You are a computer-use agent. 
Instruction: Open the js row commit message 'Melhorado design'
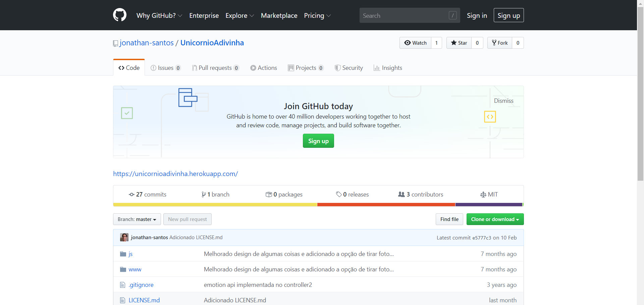[x=299, y=254]
